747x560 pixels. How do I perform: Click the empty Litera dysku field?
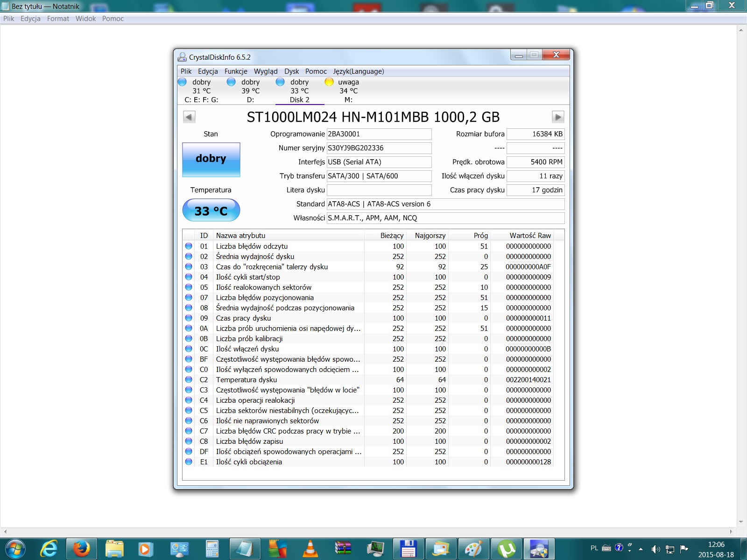[379, 190]
